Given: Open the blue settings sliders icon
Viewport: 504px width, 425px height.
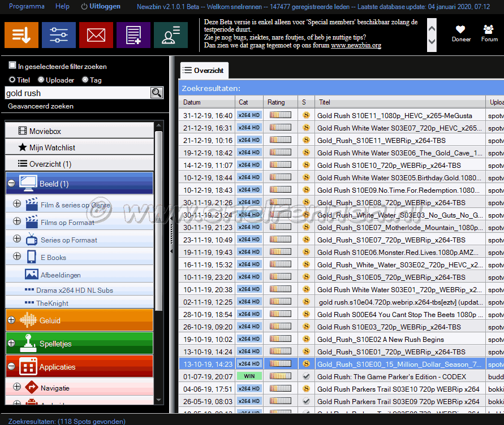Looking at the screenshot, I should pos(59,35).
